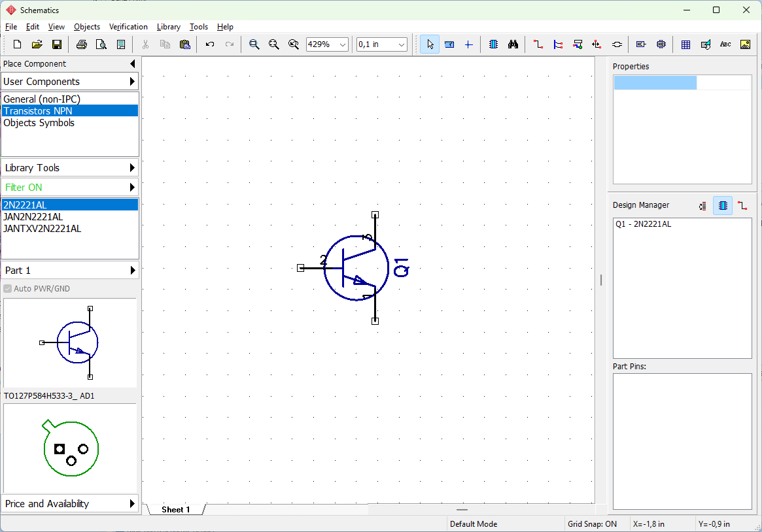Select the measure ruler tool
This screenshot has width=762, height=532.
pos(449,44)
